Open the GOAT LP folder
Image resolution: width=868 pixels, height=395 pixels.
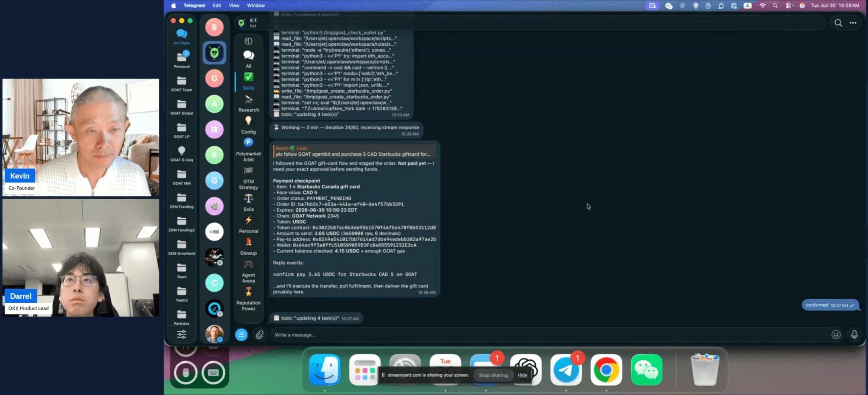[x=181, y=130]
